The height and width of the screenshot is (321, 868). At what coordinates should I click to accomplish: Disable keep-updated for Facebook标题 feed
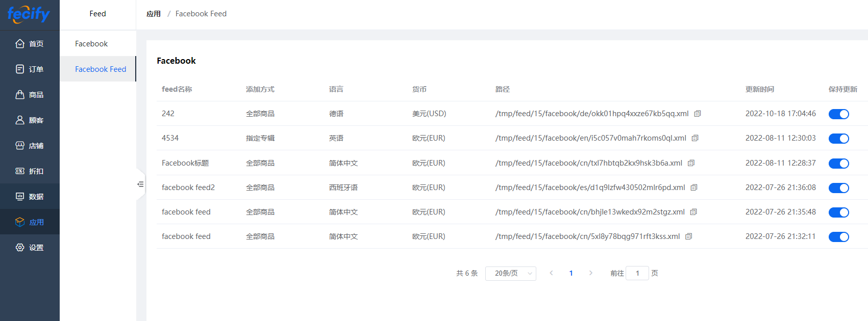click(x=839, y=164)
